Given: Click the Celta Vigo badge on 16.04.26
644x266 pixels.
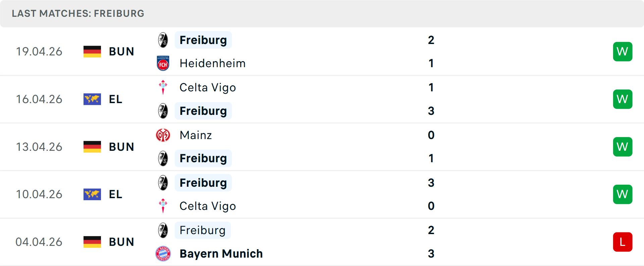Looking at the screenshot, I should (163, 87).
